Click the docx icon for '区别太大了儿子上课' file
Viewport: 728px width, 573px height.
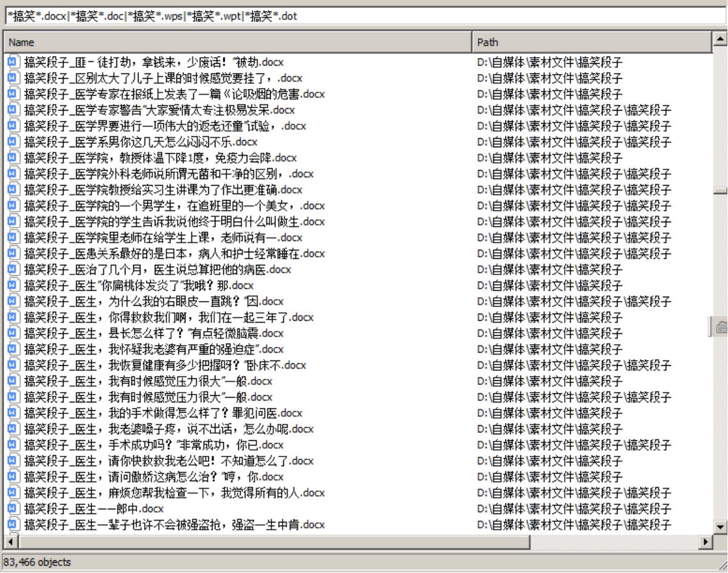(13, 78)
